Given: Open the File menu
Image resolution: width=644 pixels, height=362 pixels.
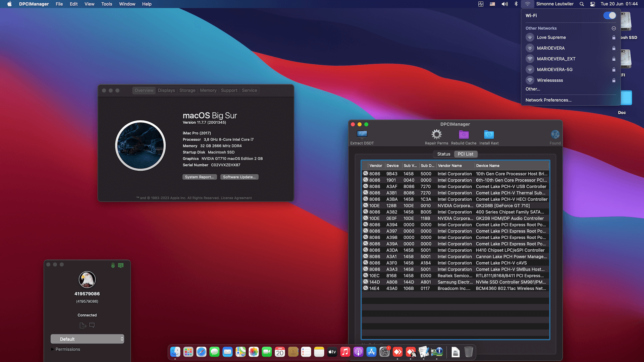Looking at the screenshot, I should [59, 4].
